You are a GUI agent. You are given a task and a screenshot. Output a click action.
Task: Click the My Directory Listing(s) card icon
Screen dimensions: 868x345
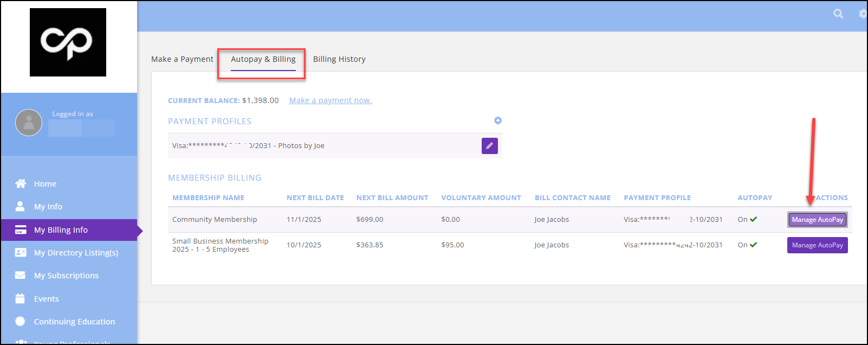[x=21, y=252]
